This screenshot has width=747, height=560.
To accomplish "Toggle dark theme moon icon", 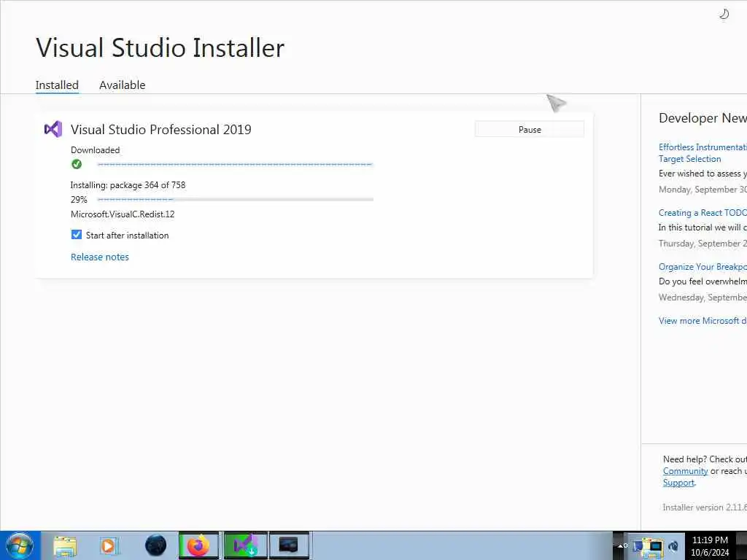I will click(x=724, y=15).
